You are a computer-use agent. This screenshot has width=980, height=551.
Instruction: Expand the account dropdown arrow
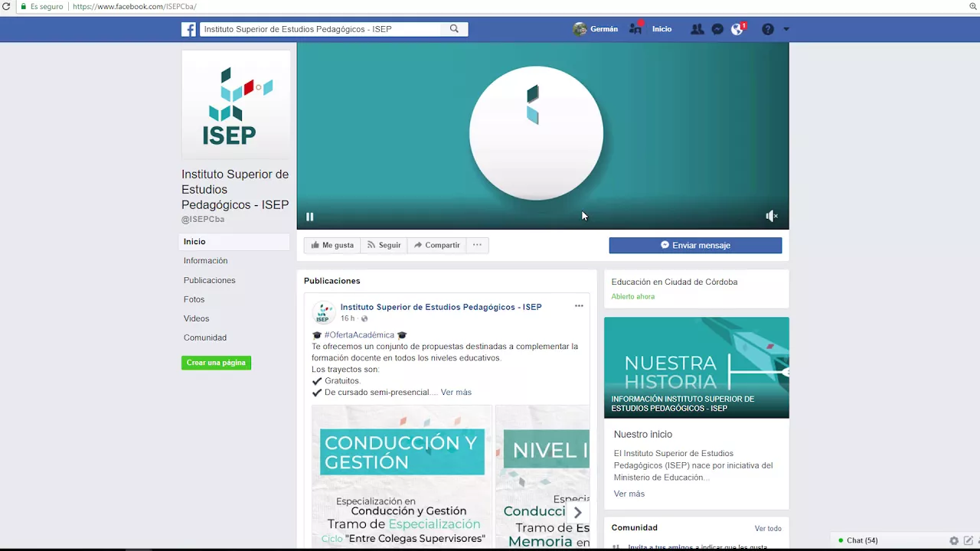(786, 29)
